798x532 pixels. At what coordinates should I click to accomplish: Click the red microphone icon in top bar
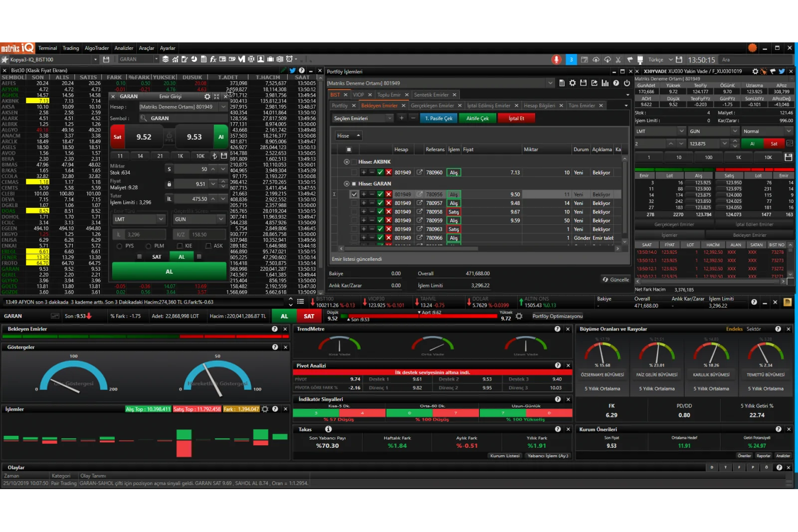coord(556,60)
